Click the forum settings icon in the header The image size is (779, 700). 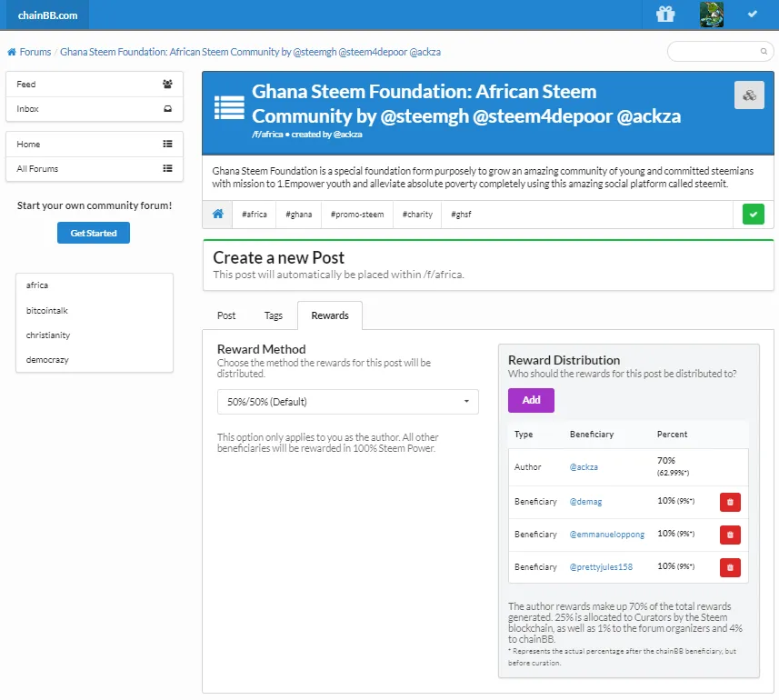[x=749, y=95]
